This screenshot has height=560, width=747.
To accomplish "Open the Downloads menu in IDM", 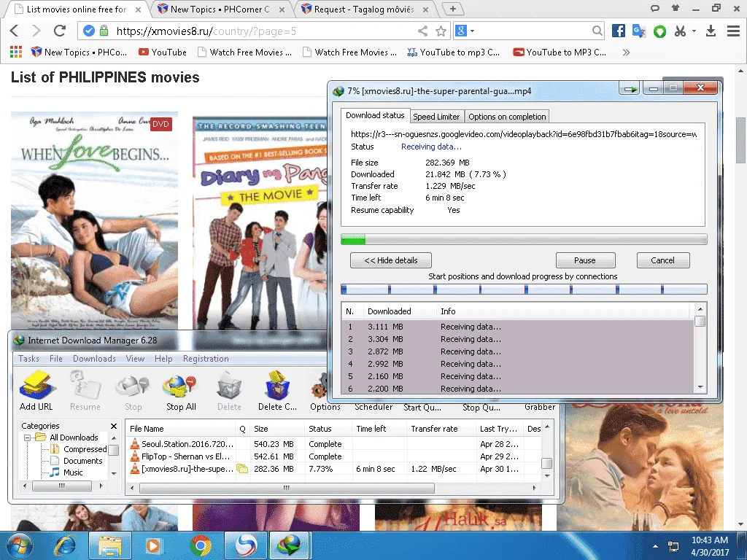I will point(94,359).
